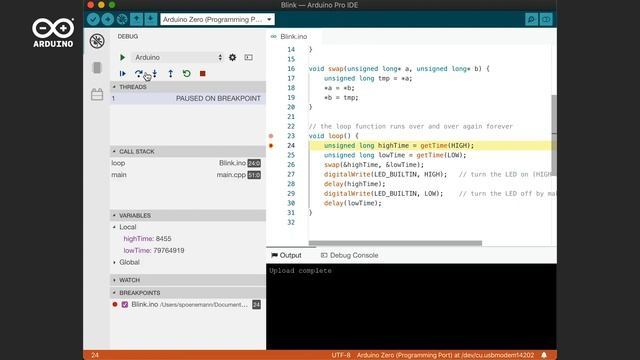
Task: Expand the WATCH section
Action: (x=188, y=280)
